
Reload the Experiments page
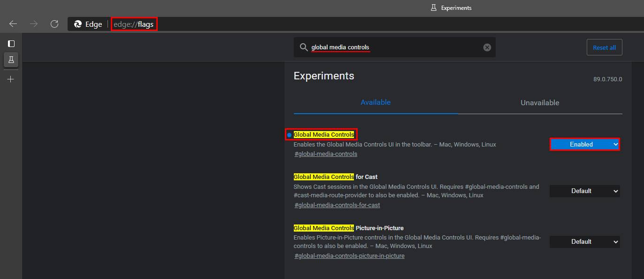point(54,24)
